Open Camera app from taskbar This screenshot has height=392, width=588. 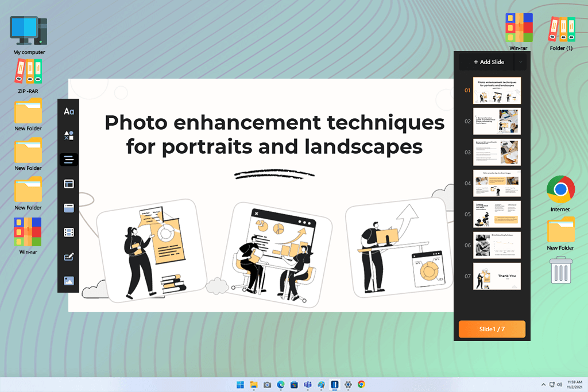tap(268, 385)
